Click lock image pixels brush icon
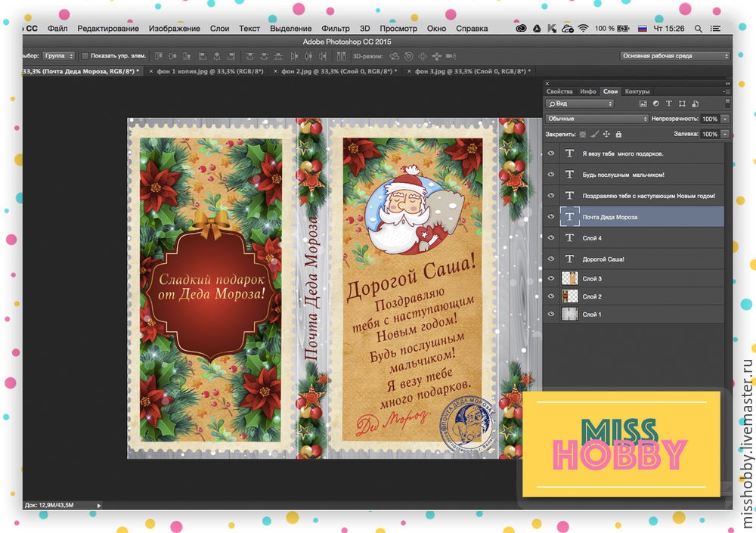 pos(594,134)
